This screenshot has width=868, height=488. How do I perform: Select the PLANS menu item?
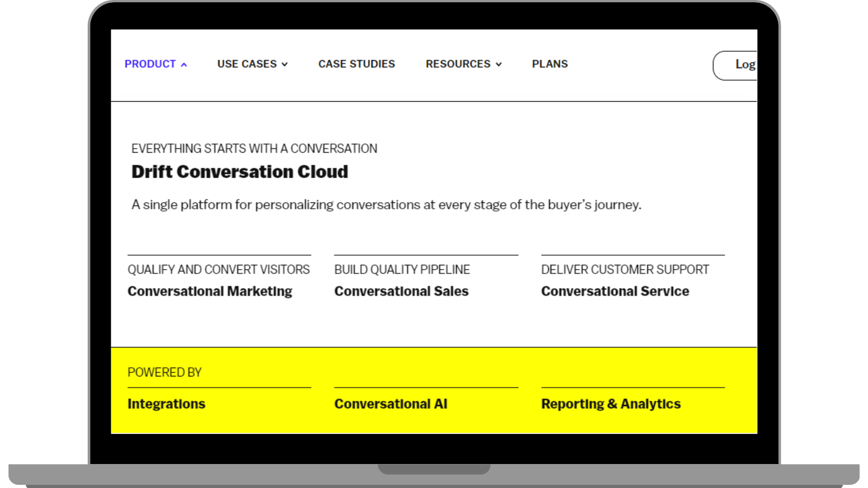550,64
